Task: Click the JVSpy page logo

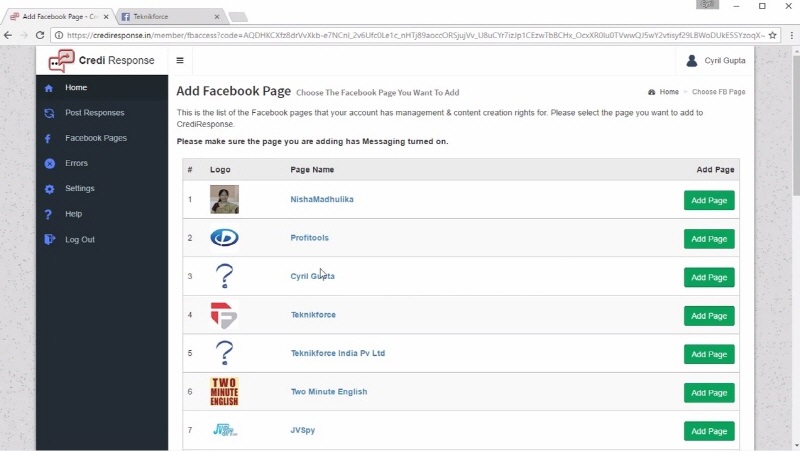Action: 224,430
